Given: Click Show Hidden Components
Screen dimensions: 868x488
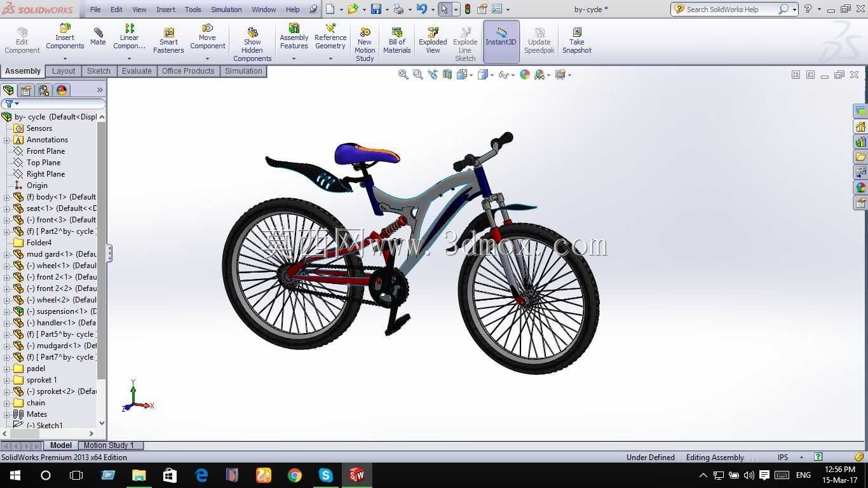Looking at the screenshot, I should point(252,44).
